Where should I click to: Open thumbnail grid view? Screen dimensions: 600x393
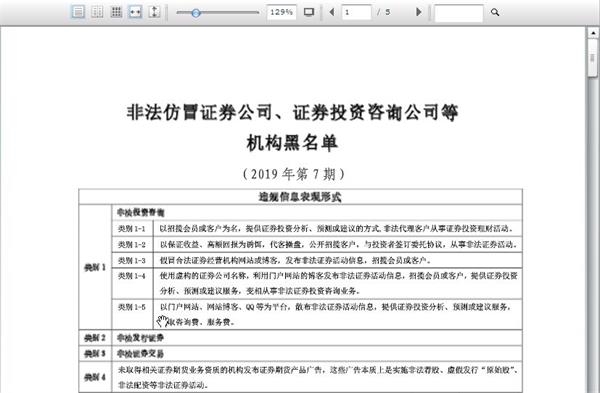116,12
